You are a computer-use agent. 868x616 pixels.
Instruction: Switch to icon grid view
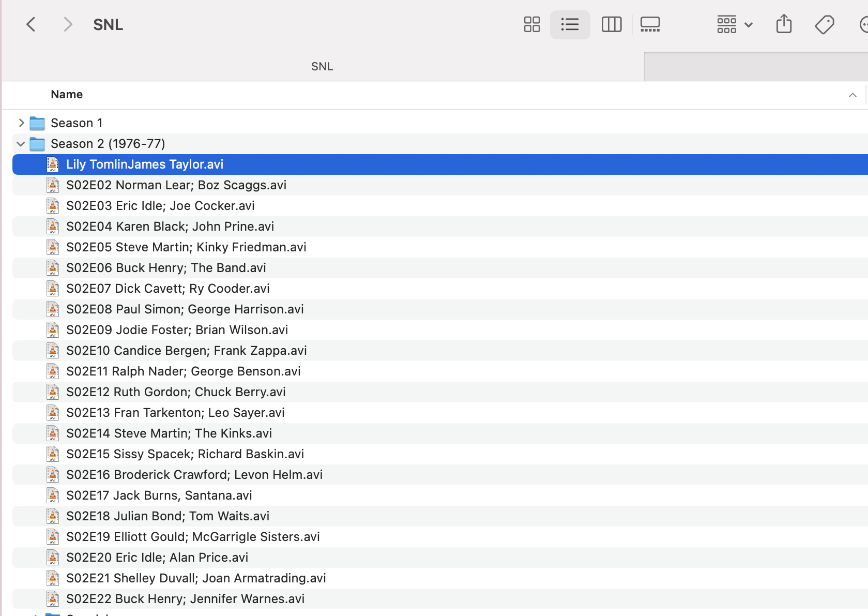click(x=531, y=24)
